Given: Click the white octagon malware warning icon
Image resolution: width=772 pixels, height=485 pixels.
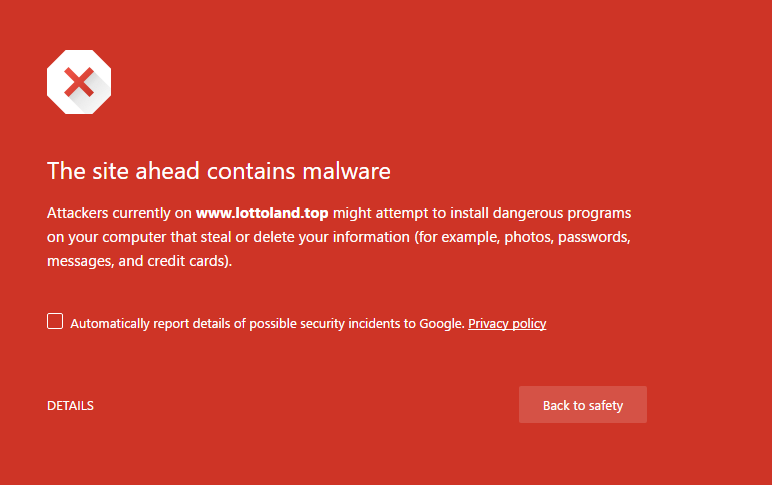Looking at the screenshot, I should (79, 82).
